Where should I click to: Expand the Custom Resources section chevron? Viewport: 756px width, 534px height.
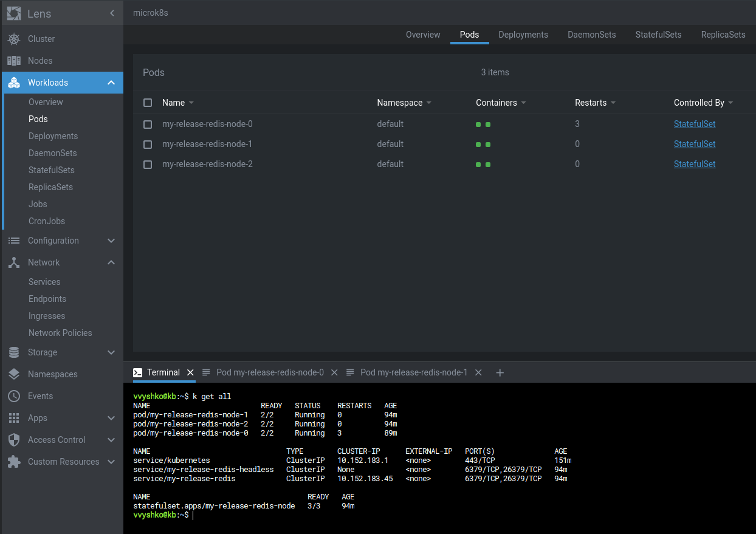click(x=111, y=462)
